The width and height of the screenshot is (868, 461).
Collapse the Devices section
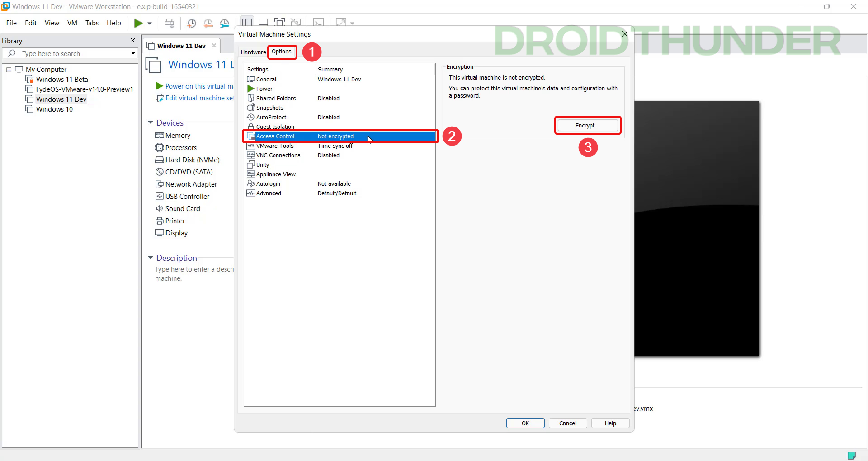pyautogui.click(x=151, y=122)
